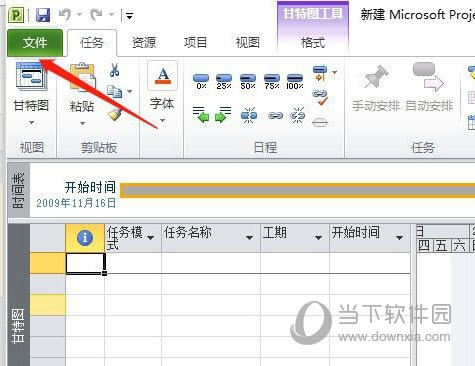Open the 开始时间 column filter dropdown
The width and height of the screenshot is (475, 366).
click(x=399, y=238)
